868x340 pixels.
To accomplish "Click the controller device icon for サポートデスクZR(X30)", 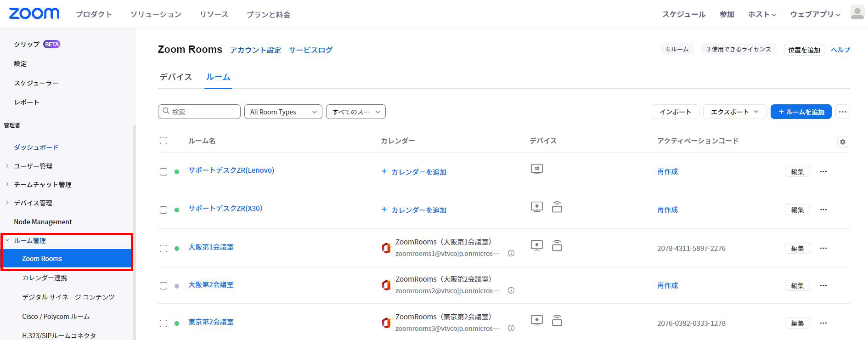I will coord(557,207).
